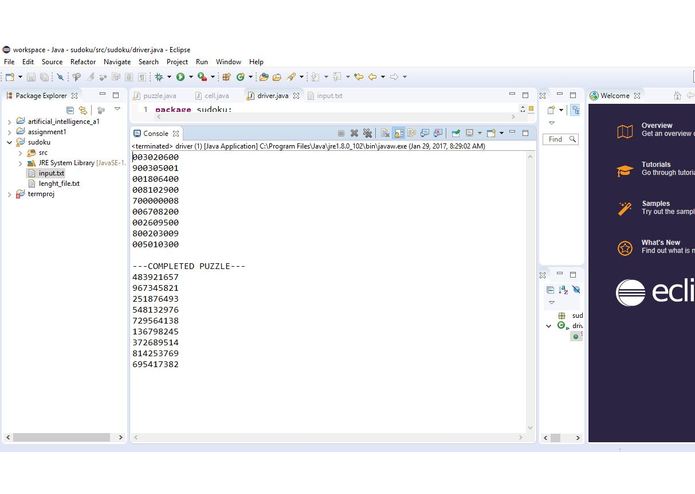This screenshot has width=695, height=494.
Task: Click Clear Console icon
Action: (x=385, y=133)
